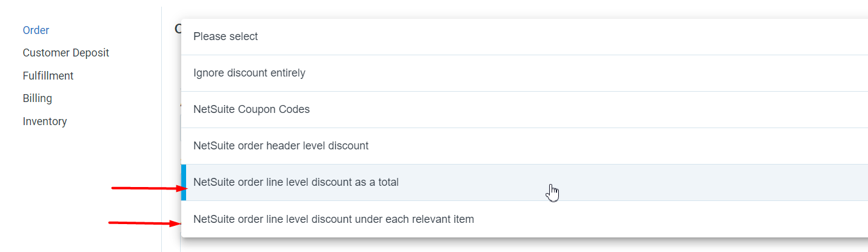The width and height of the screenshot is (868, 252).
Task: Use header level discount for orders
Action: (524, 146)
